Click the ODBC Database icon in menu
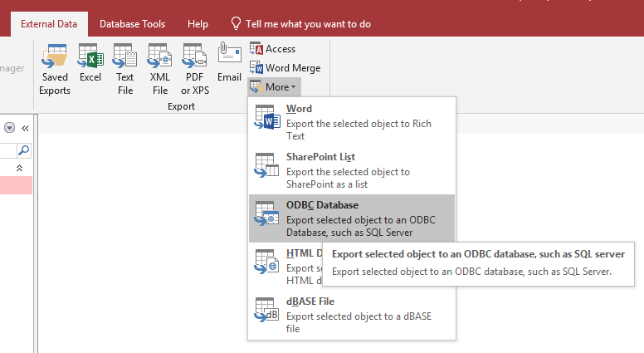 pyautogui.click(x=266, y=213)
